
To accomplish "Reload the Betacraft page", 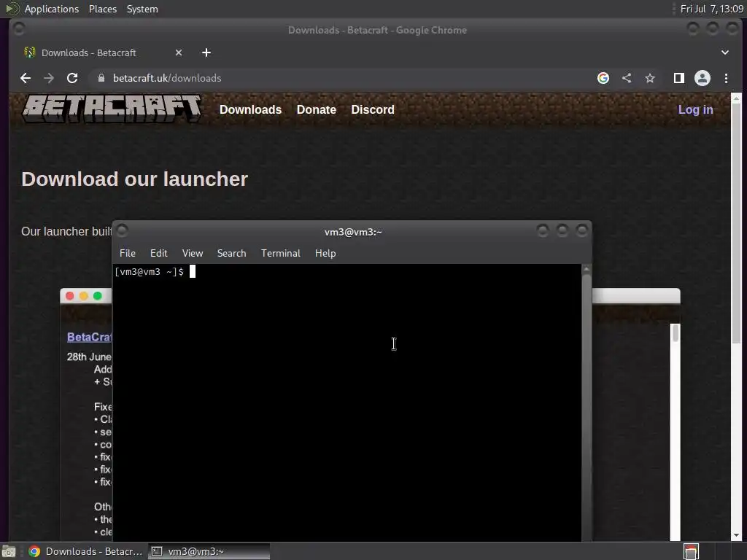I will 72,78.
